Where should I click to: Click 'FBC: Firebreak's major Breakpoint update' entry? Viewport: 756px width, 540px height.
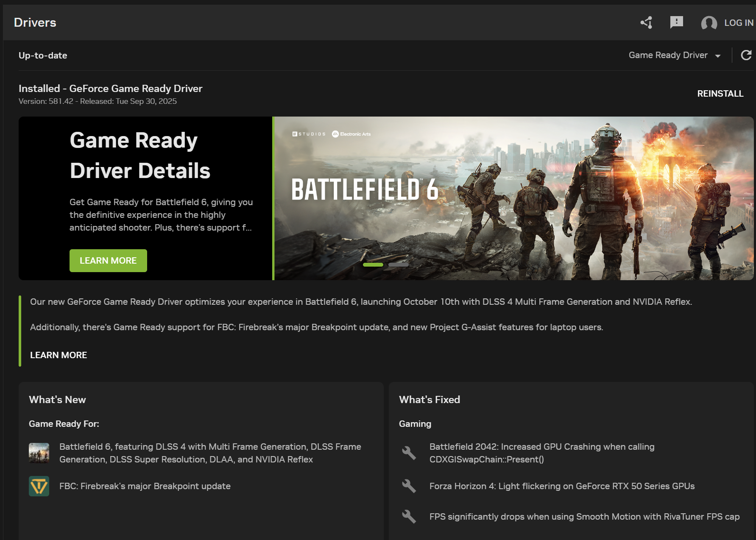tap(145, 486)
